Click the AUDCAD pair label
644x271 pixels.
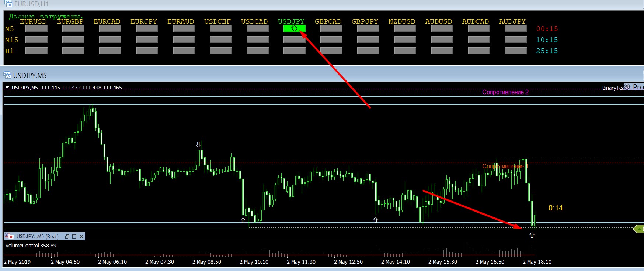pyautogui.click(x=476, y=21)
